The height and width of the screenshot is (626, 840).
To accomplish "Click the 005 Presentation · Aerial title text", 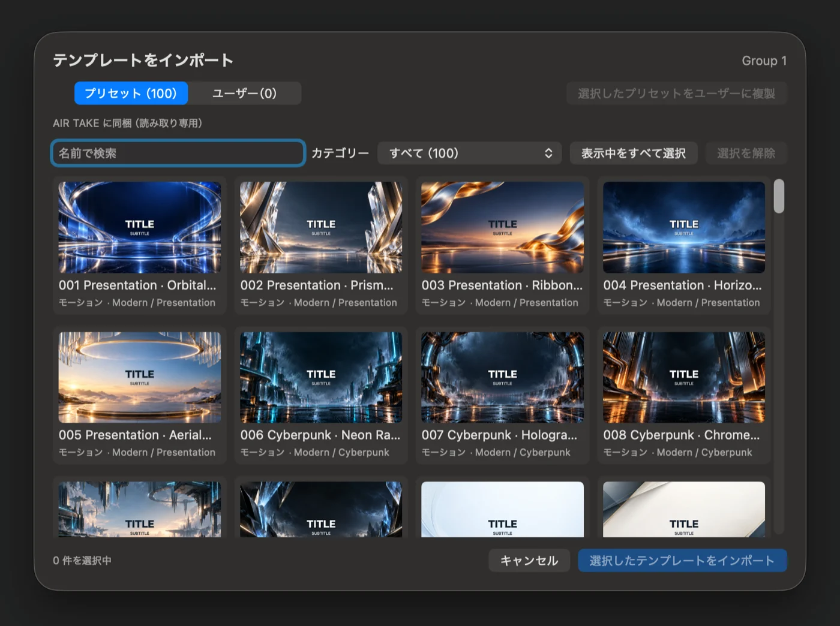I will tap(135, 435).
